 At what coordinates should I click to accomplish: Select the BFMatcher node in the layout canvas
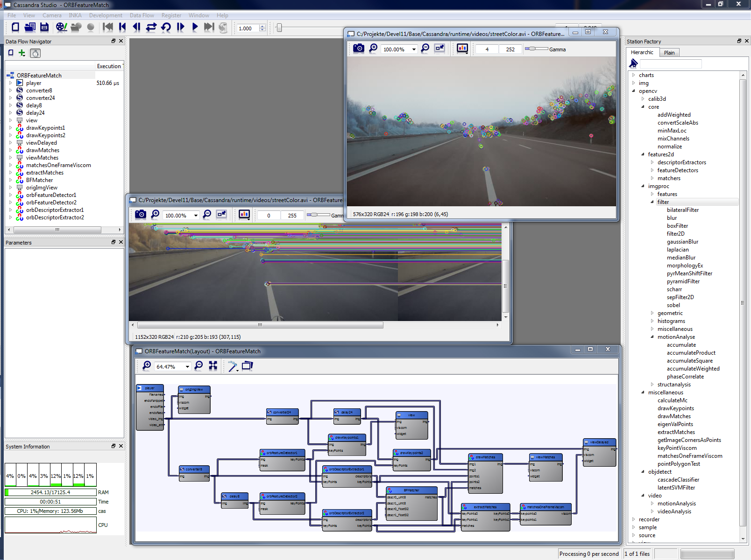pos(411,490)
